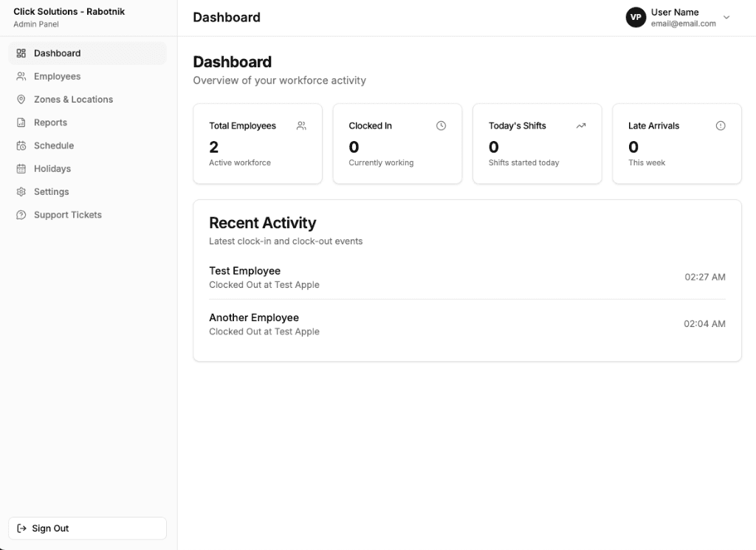This screenshot has width=756, height=550.
Task: Open the Employees menu entry
Action: (x=56, y=76)
